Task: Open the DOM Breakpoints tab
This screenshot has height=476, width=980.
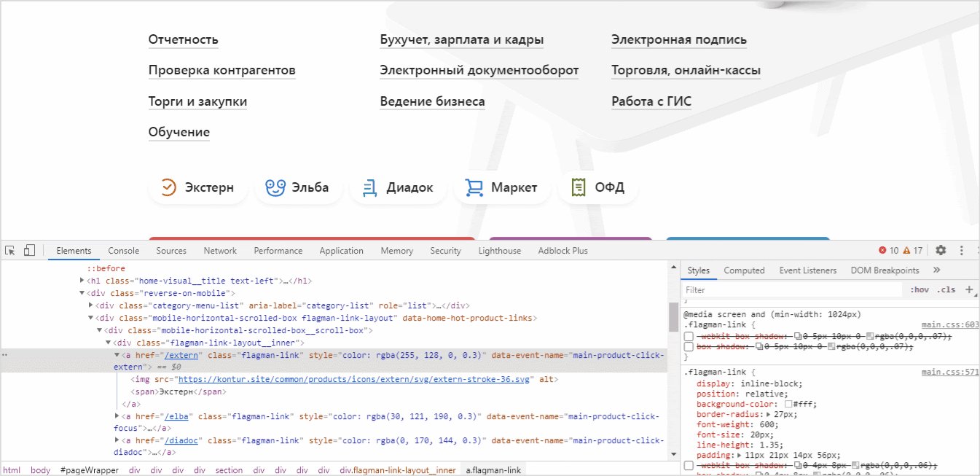Action: pos(885,270)
